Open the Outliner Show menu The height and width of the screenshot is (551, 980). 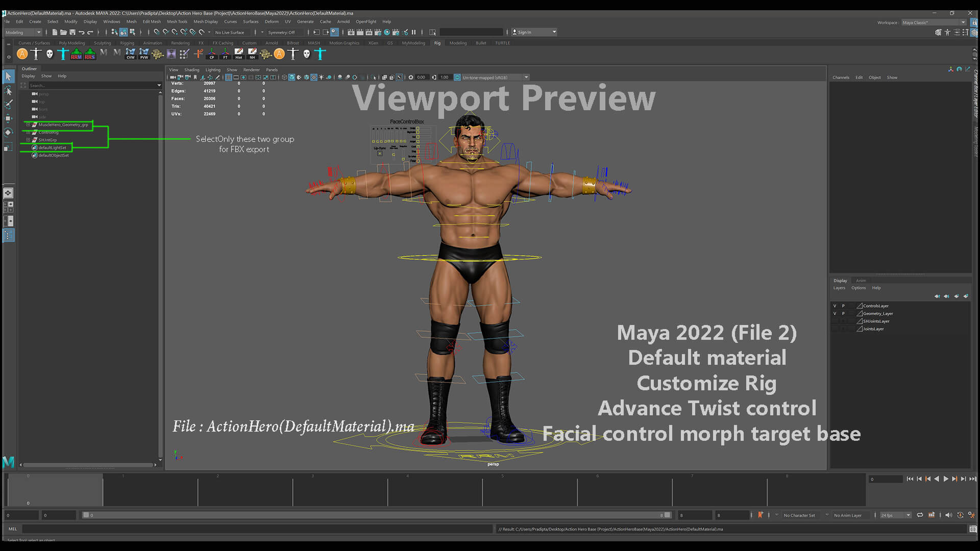[x=46, y=76]
